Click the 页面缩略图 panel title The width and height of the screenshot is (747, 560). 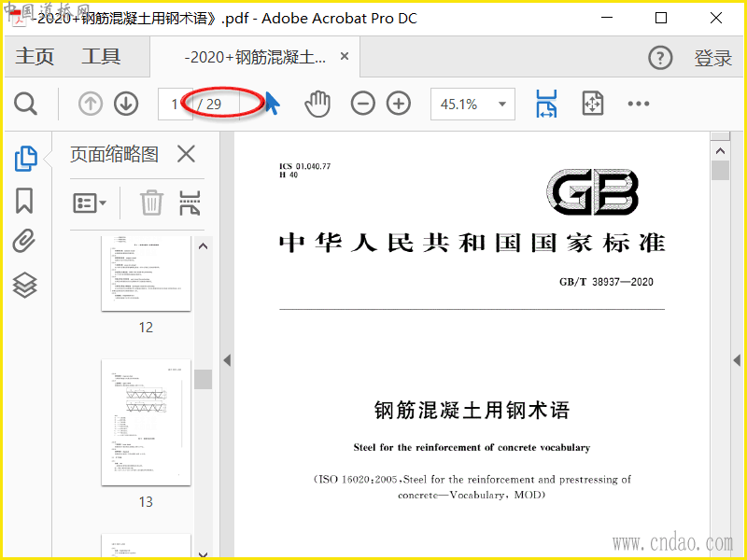(x=114, y=154)
